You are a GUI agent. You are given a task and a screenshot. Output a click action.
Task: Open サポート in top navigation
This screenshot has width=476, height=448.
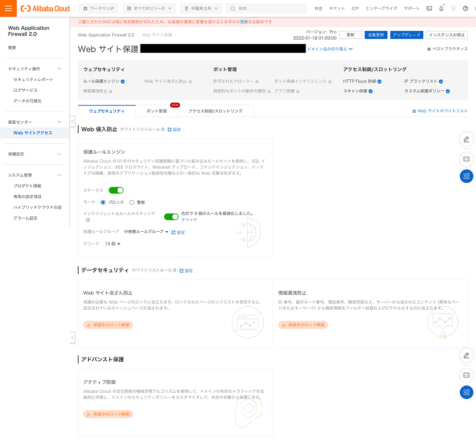pyautogui.click(x=412, y=9)
